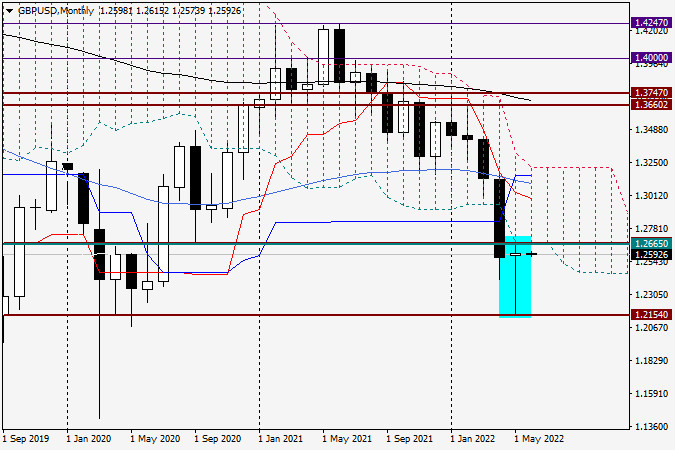675x450 pixels.
Task: Click the 1.36602 dark red level label
Action: tap(652, 105)
